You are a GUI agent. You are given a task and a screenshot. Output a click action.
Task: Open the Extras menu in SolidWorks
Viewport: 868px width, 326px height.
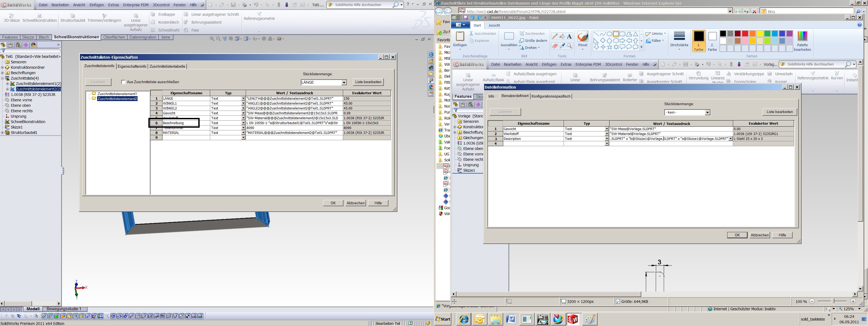pos(114,5)
